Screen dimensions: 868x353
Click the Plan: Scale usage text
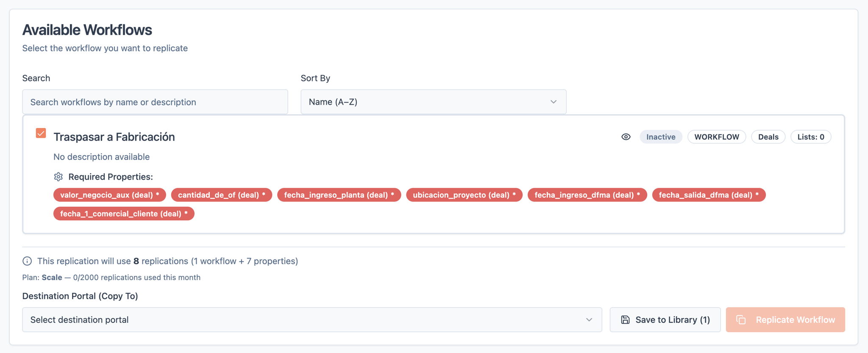pos(111,278)
